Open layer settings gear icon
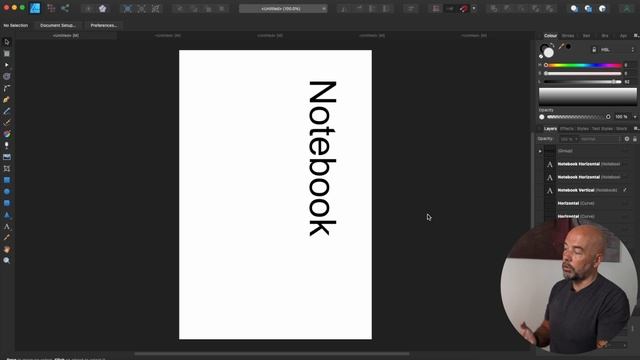 (627, 139)
